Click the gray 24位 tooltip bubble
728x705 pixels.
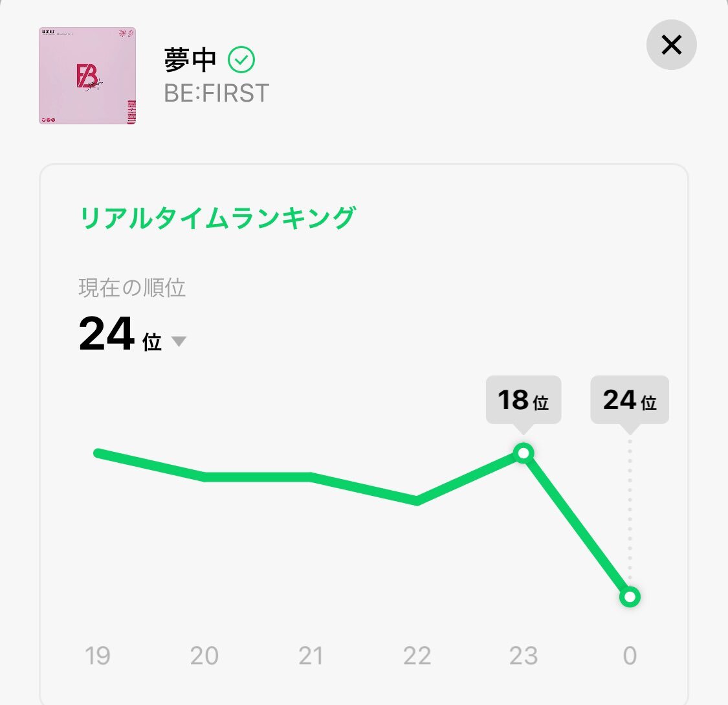tap(628, 400)
